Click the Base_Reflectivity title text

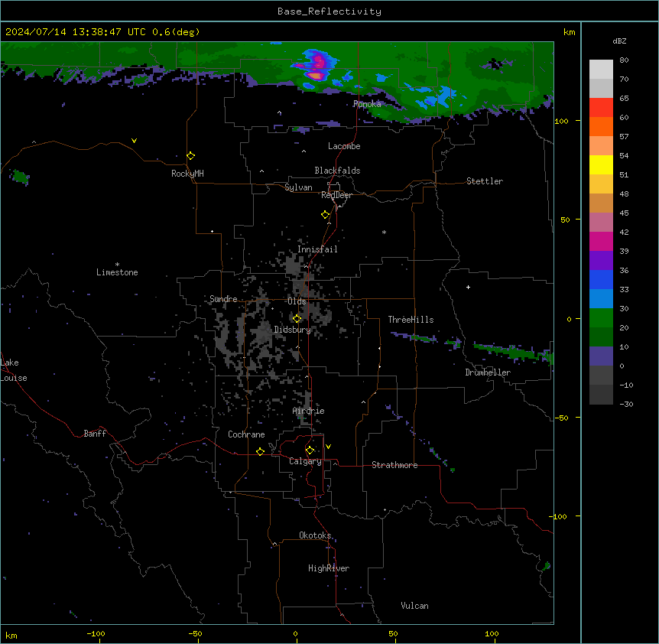[329, 11]
